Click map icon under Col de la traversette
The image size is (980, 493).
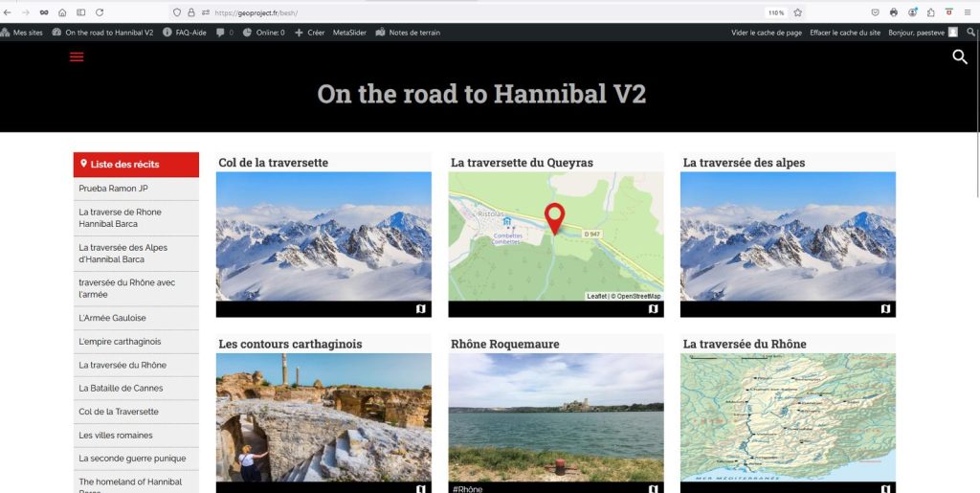coord(420,309)
